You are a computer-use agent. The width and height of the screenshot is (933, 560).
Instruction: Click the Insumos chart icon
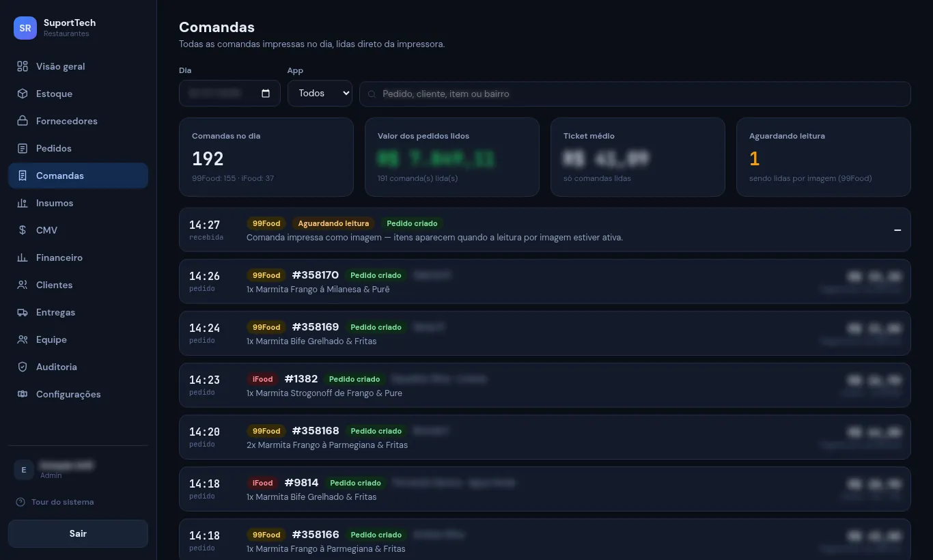[x=23, y=203]
